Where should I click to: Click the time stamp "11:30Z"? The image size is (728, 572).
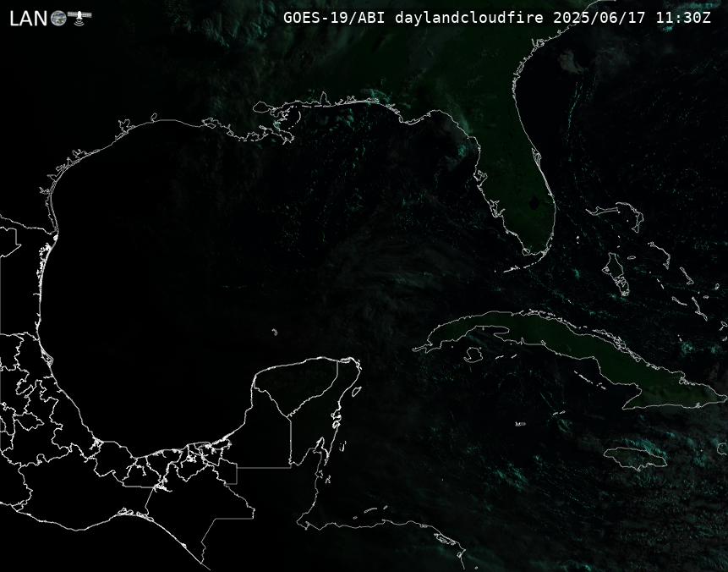[683, 18]
